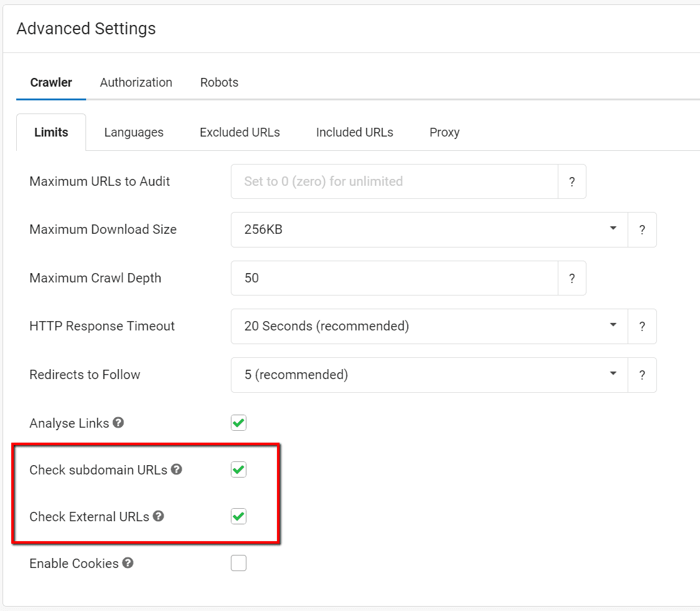Select the Excluded URLs sub-tab
This screenshot has height=611, width=700.
click(x=240, y=132)
